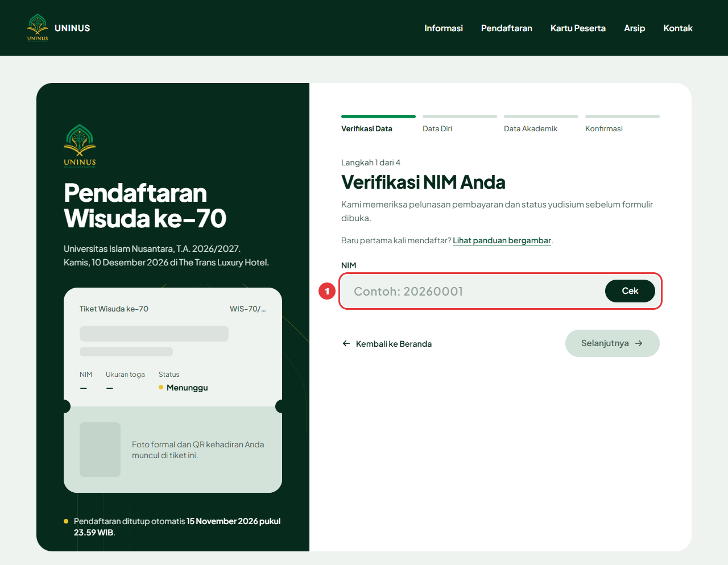Open the Kontak page

tap(678, 28)
